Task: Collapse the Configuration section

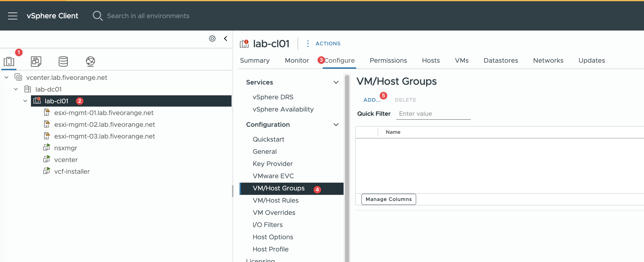Action: pyautogui.click(x=336, y=124)
